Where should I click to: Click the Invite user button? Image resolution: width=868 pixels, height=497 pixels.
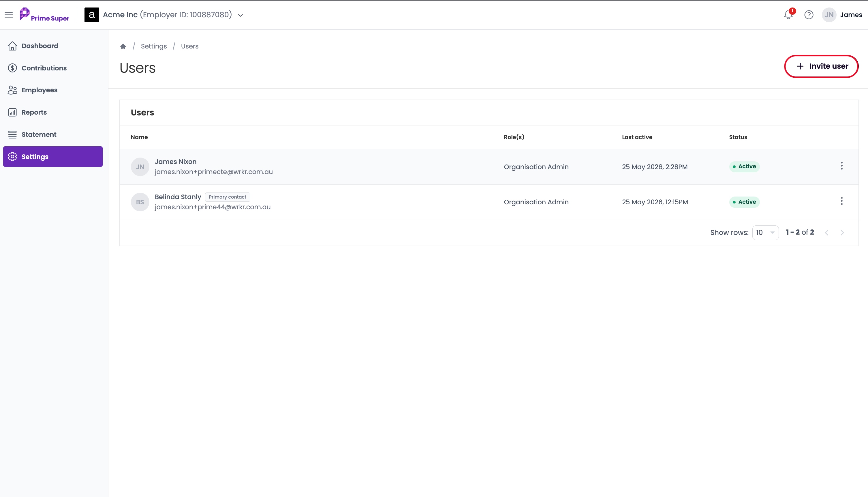click(821, 66)
